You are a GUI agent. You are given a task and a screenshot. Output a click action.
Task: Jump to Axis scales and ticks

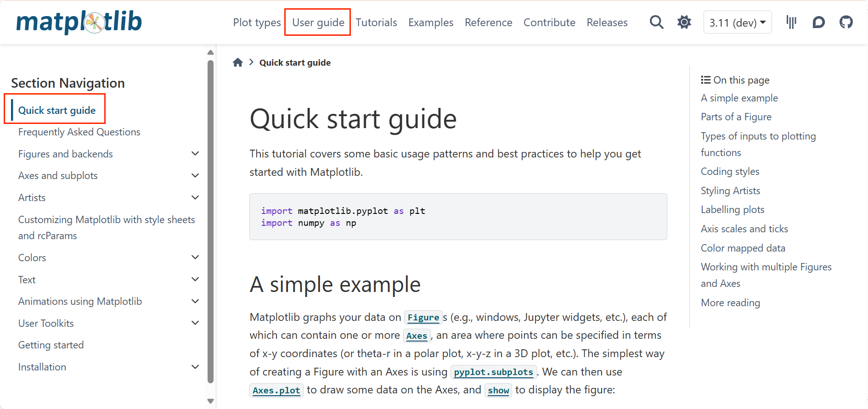[744, 229]
